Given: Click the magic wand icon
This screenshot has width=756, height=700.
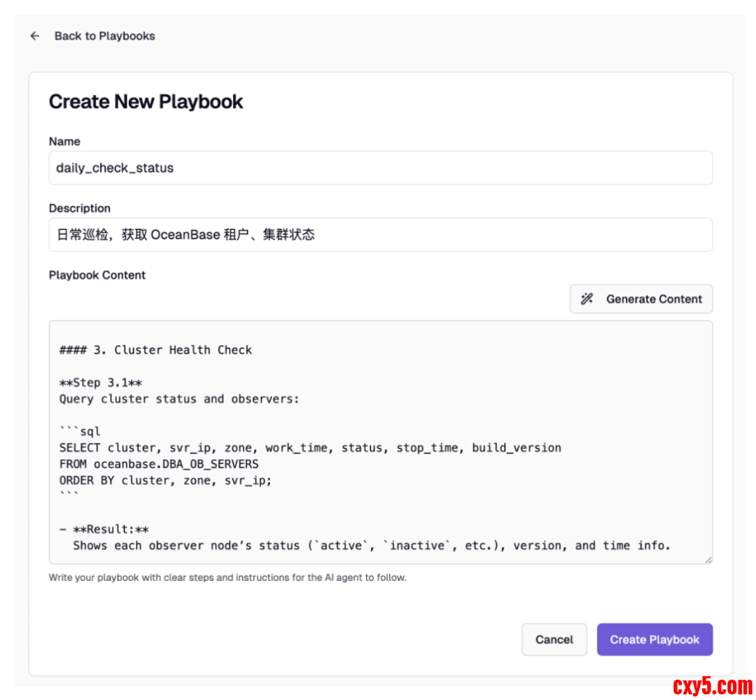Looking at the screenshot, I should (587, 299).
